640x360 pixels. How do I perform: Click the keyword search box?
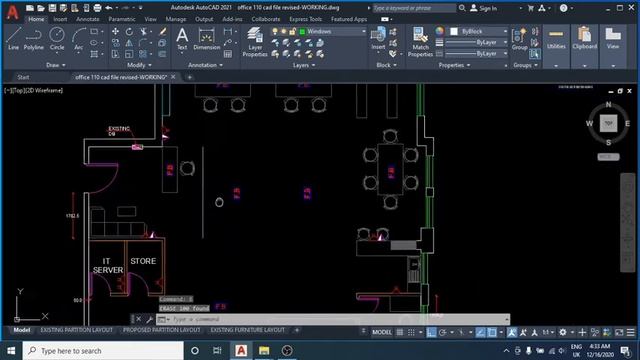pos(414,8)
